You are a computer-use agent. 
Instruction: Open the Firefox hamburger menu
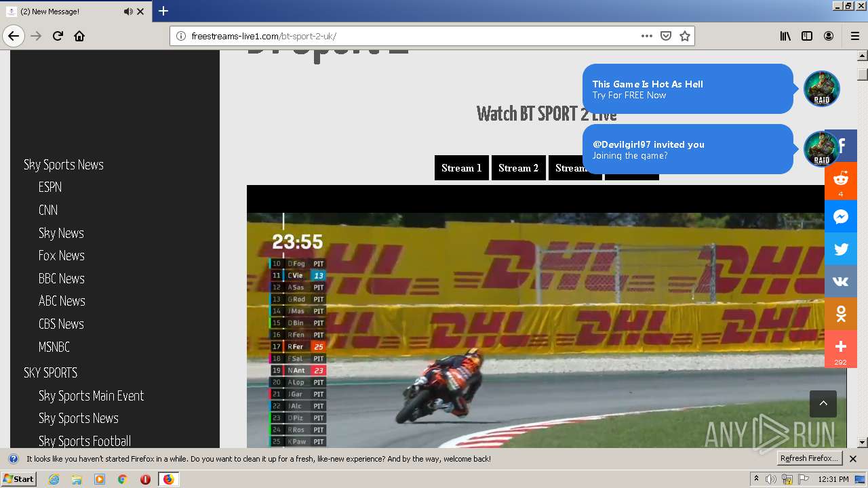pos(855,36)
